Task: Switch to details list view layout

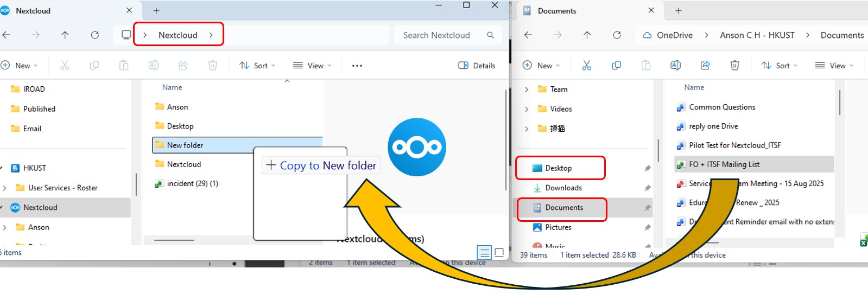Action: [x=484, y=253]
